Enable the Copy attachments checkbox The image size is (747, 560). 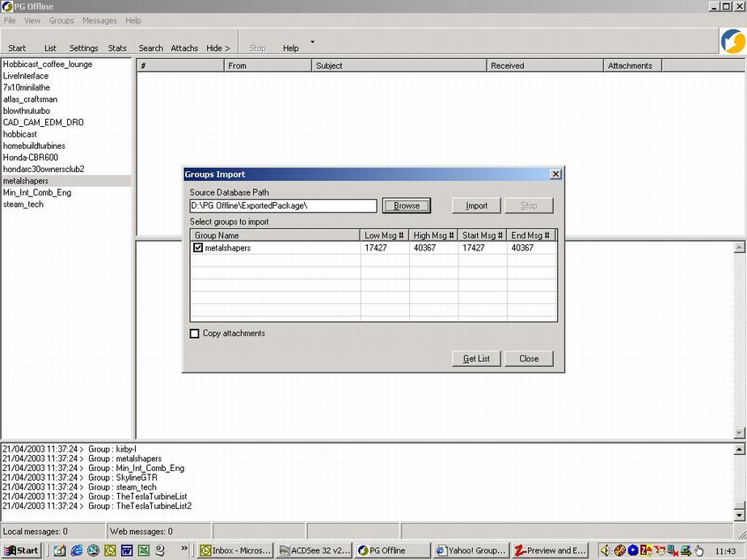tap(194, 334)
